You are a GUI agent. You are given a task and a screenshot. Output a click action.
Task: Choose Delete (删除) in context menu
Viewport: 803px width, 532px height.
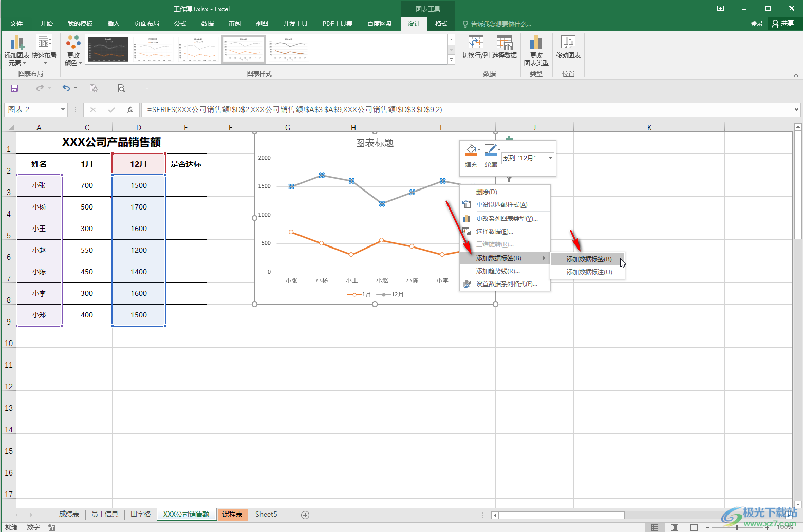pos(506,192)
